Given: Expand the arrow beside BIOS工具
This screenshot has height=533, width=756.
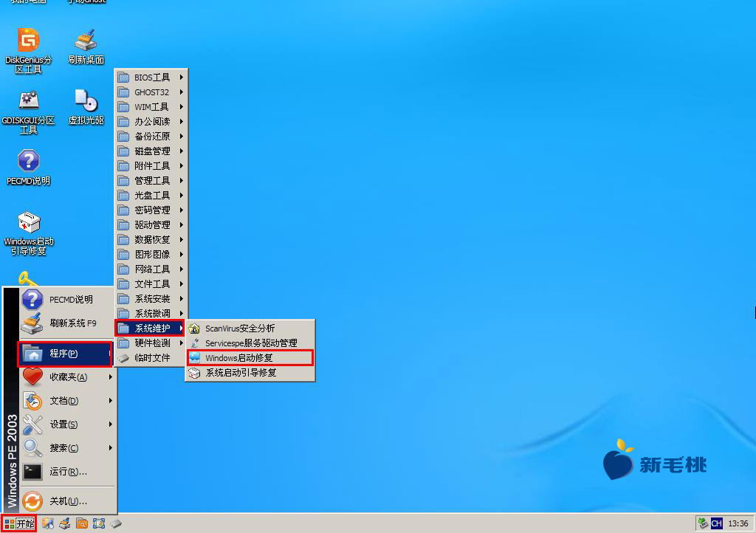Looking at the screenshot, I should [x=182, y=78].
